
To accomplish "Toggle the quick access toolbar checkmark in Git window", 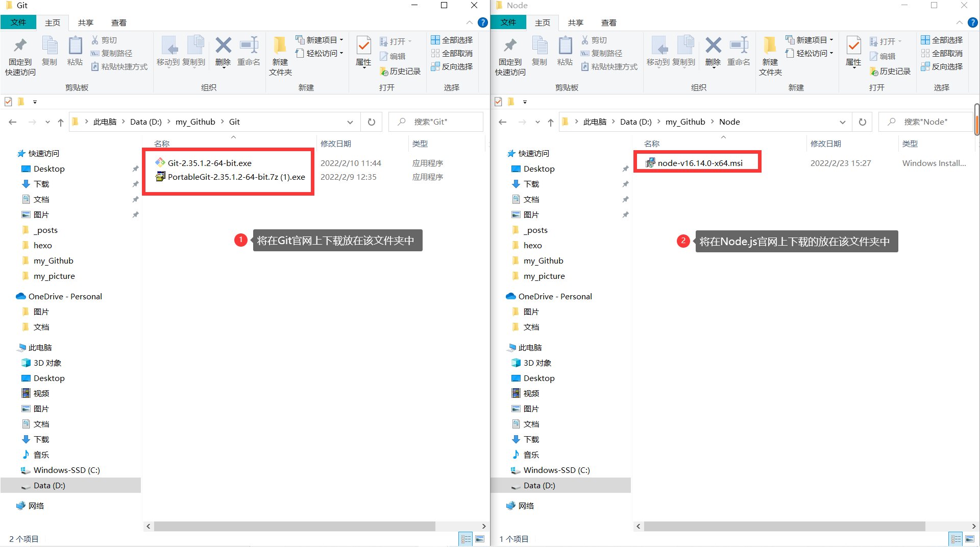I will pos(8,102).
